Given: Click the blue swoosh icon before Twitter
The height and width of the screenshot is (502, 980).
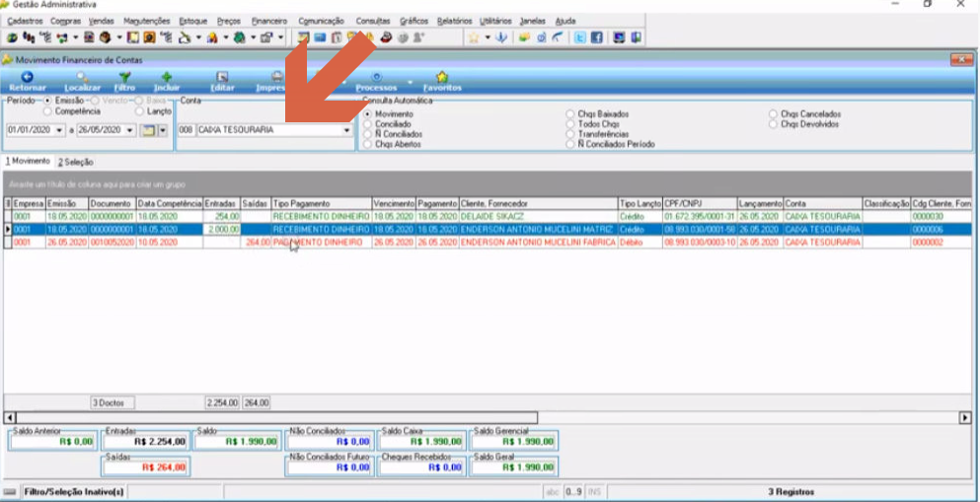Looking at the screenshot, I should click(557, 37).
